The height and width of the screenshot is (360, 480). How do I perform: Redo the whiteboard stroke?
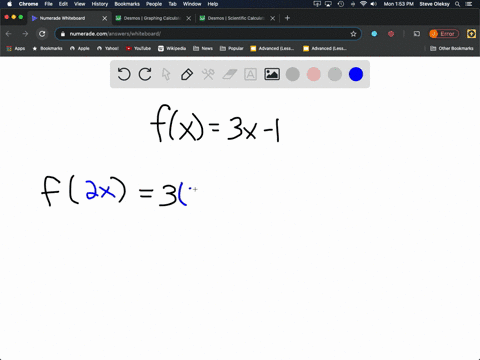click(145, 74)
